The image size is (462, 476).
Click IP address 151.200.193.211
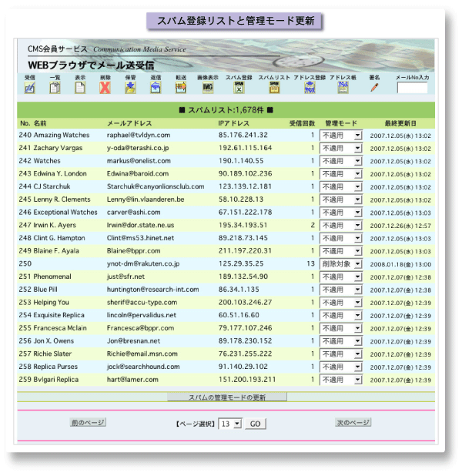pos(247,380)
